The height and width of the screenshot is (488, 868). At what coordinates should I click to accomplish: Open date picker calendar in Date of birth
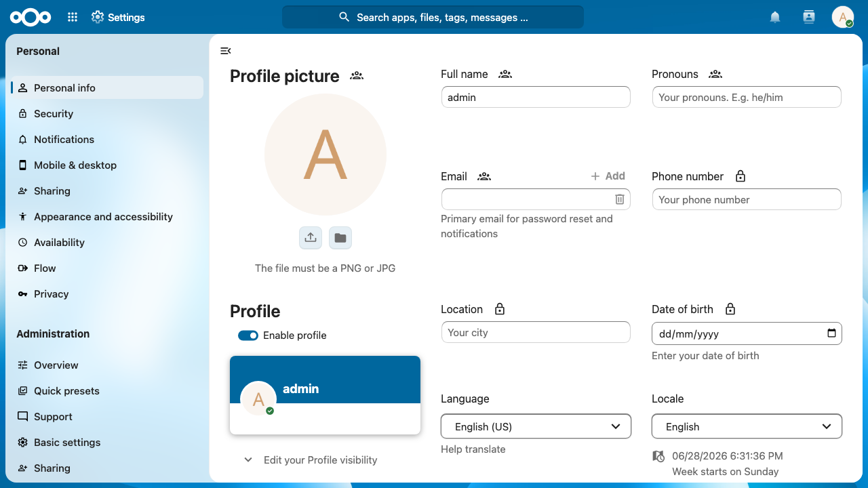point(832,333)
